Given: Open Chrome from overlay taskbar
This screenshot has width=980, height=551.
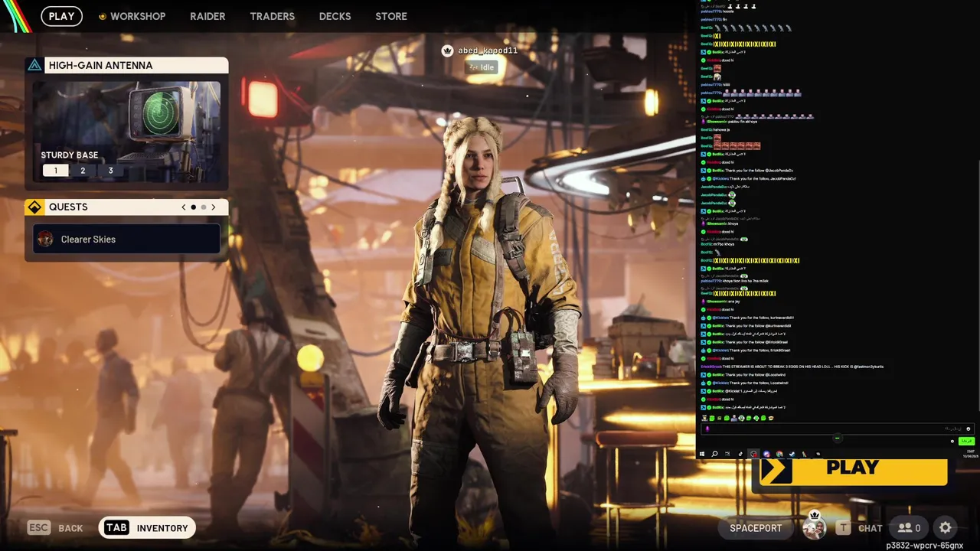Looking at the screenshot, I should [779, 454].
